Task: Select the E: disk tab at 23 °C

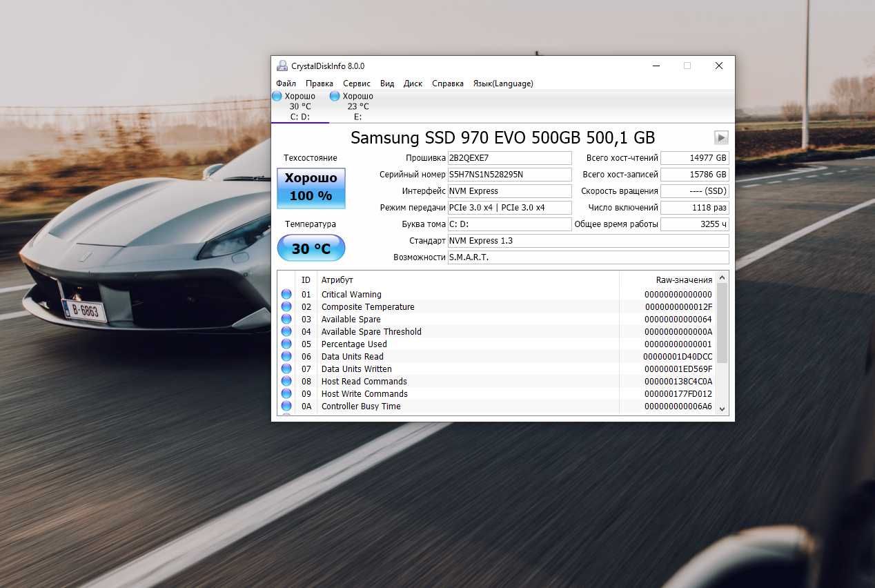Action: pos(357,106)
